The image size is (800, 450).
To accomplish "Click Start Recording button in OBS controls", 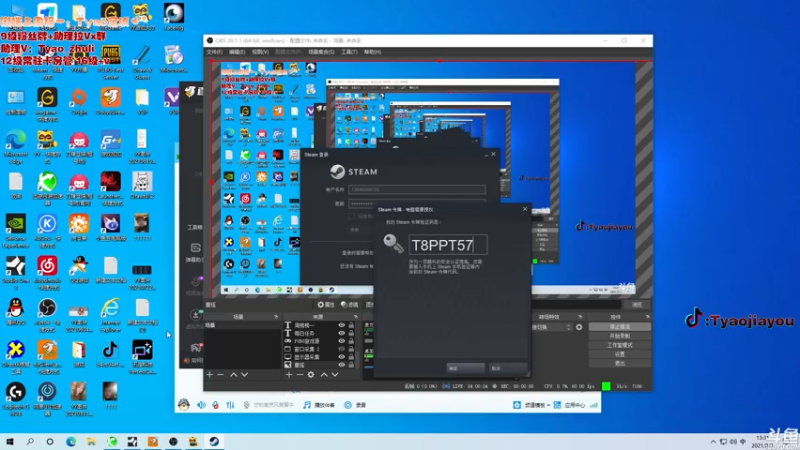I will point(620,336).
